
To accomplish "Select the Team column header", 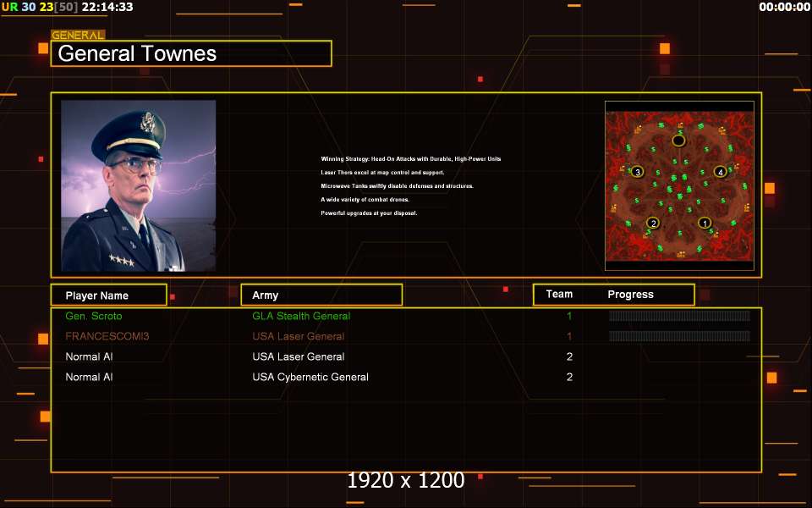I will coord(559,294).
